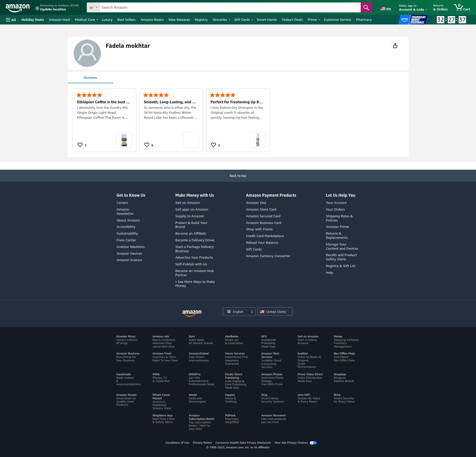Select the Reviews tab
The image size is (476, 457).
[90, 78]
